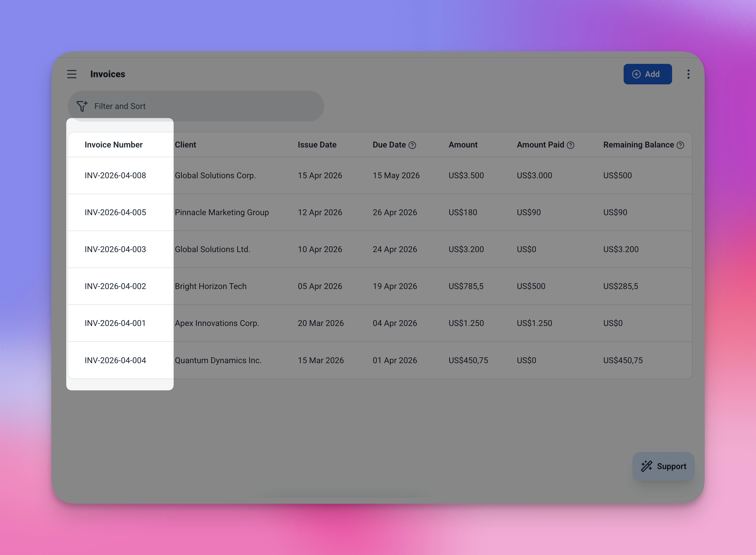
Task: Click the Bright Horizon Tech client cell
Action: 211,286
